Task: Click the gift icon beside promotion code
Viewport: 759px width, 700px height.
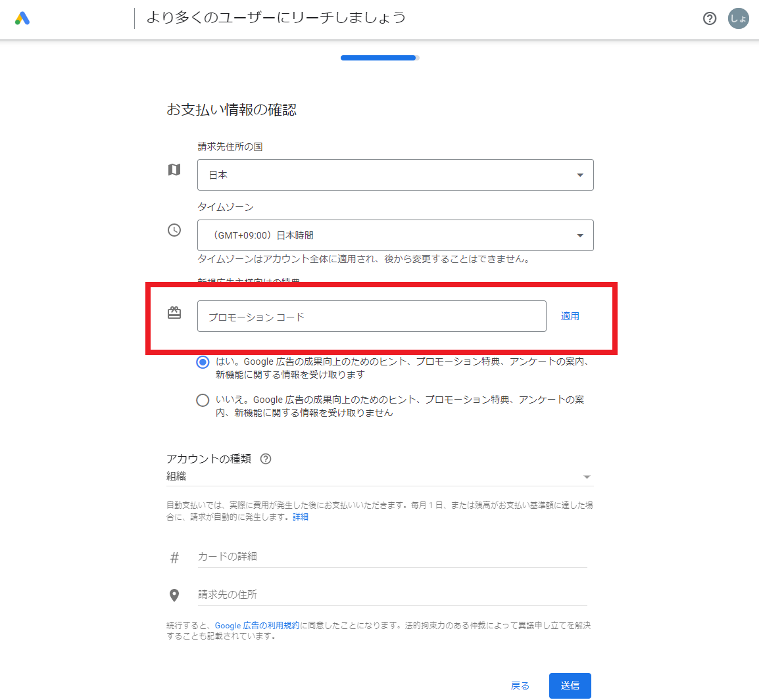Action: pyautogui.click(x=174, y=313)
